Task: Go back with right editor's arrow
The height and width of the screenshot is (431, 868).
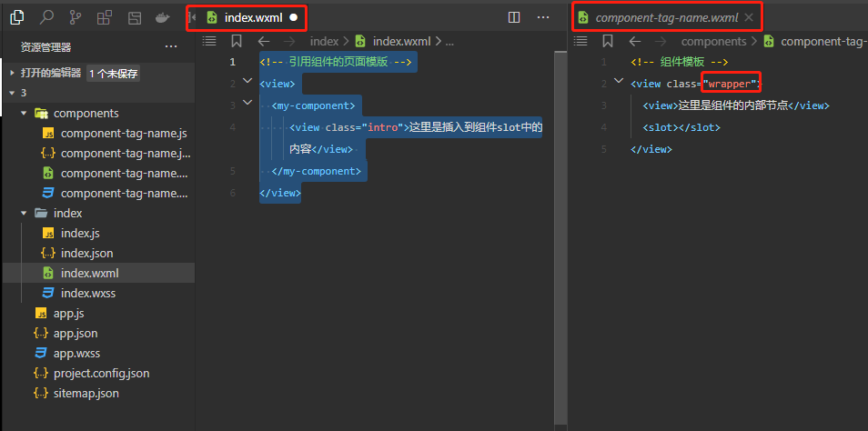Action: tap(635, 41)
